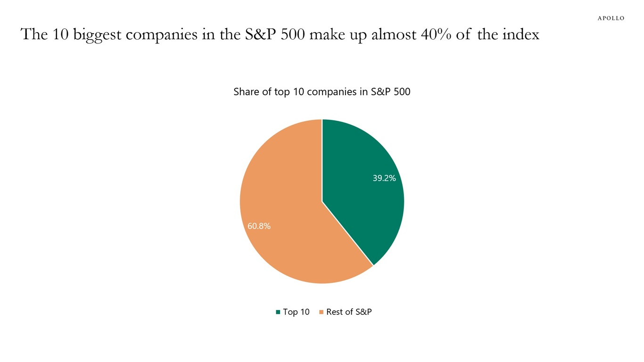Click the slide headline about 10 biggest companies
This screenshot has height=362, width=644.
click(x=280, y=34)
